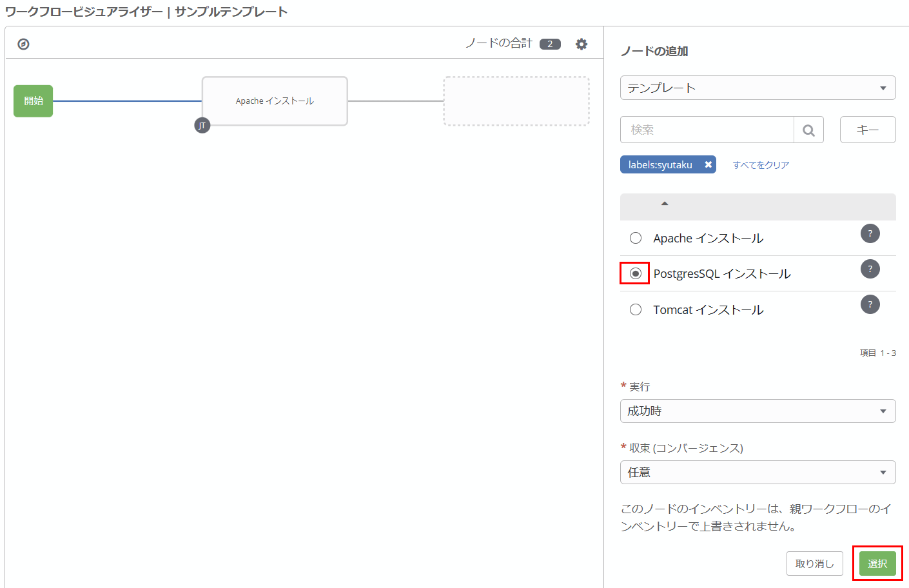Open the workflow visualizer compass icon
This screenshot has height=588, width=909.
23,43
